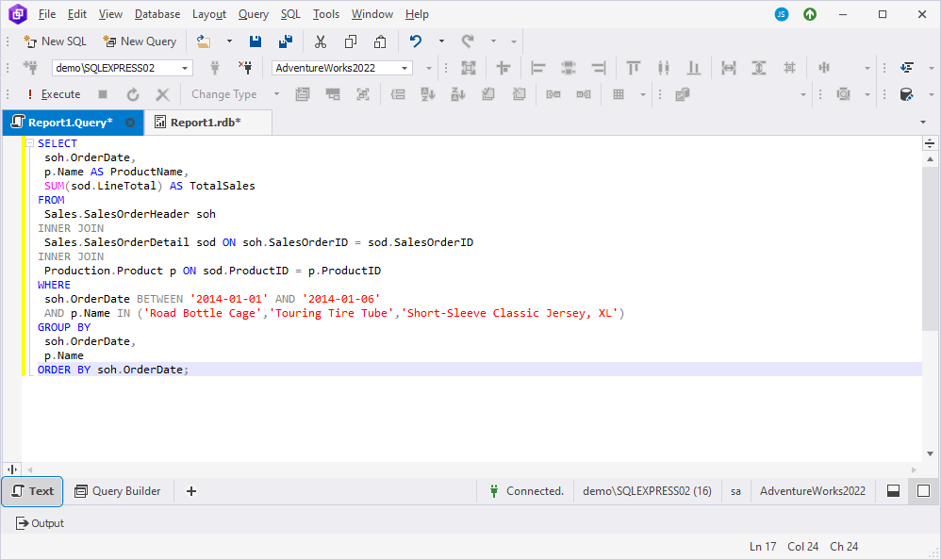Viewport: 941px width, 560px height.
Task: Open the Tools menu
Action: point(326,14)
